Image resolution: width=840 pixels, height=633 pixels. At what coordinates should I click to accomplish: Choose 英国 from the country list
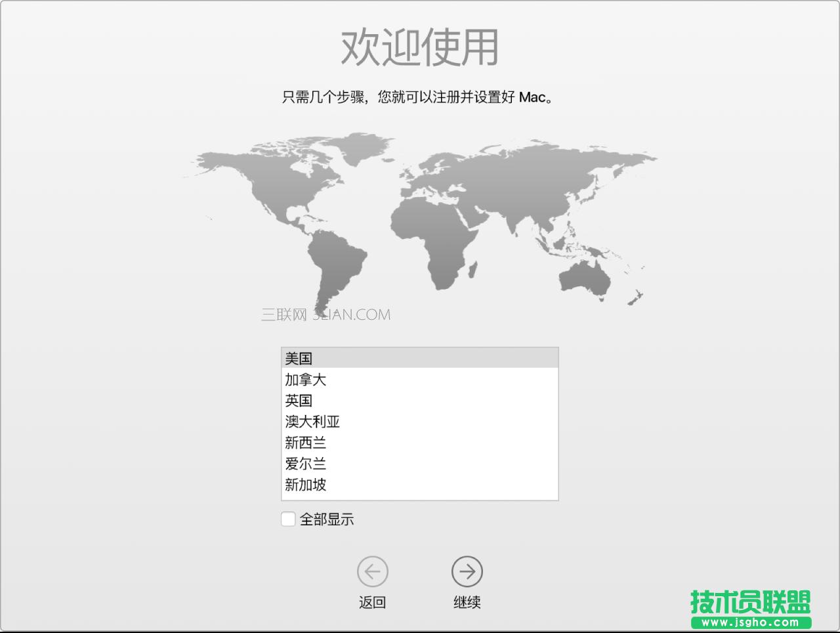299,401
